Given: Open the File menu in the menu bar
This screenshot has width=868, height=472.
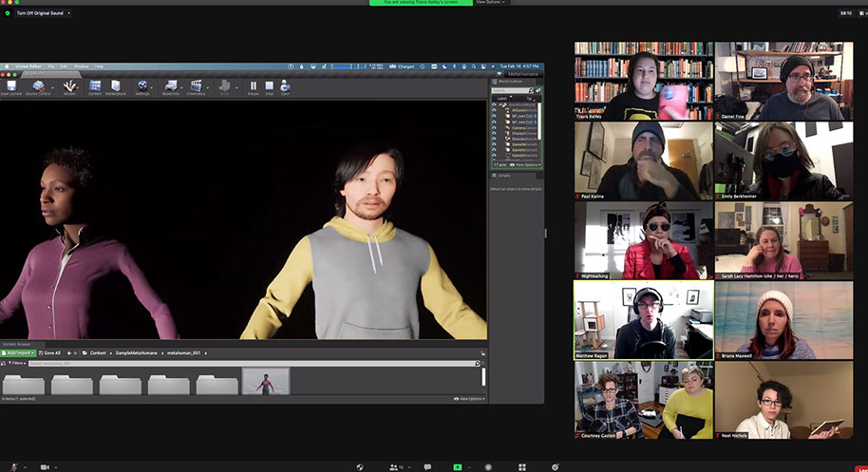Looking at the screenshot, I should coord(51,66).
